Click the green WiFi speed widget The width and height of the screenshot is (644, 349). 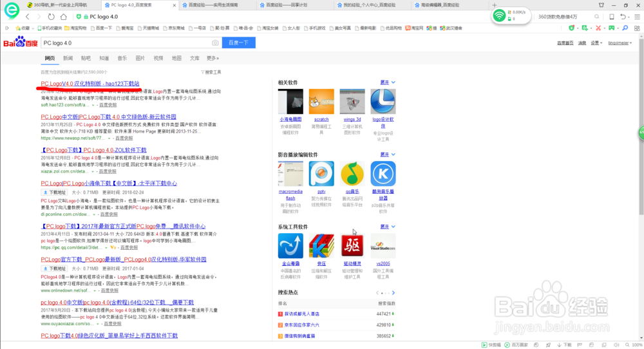coord(511,15)
